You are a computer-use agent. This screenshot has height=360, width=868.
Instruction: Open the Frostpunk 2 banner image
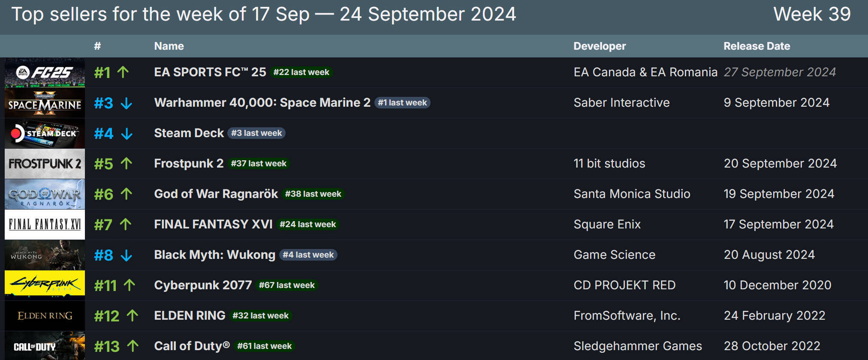click(45, 164)
